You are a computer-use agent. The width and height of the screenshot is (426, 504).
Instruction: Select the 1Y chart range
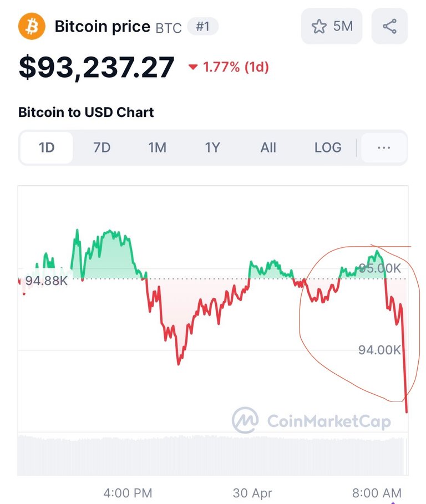click(x=212, y=148)
